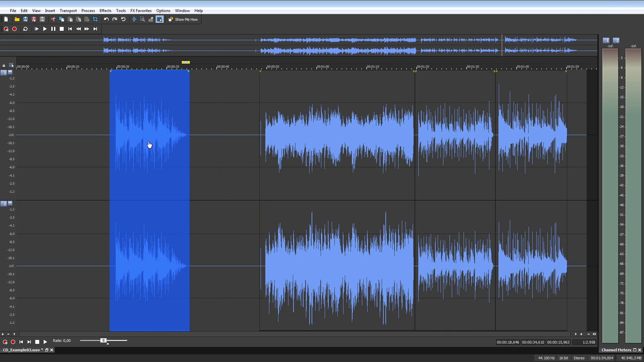This screenshot has width=644, height=362.
Task: Open the FX Favorites menu
Action: [x=141, y=11]
